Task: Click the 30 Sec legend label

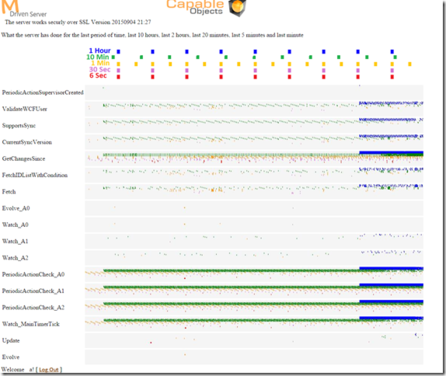Action: click(x=99, y=69)
